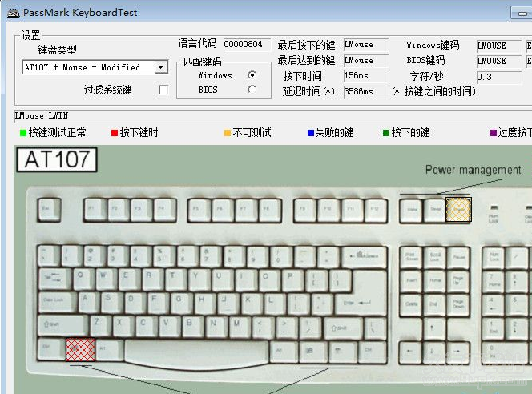Click the 延迟时间 field showing 3586ms
Image resolution: width=532 pixels, height=394 pixels.
[365, 91]
